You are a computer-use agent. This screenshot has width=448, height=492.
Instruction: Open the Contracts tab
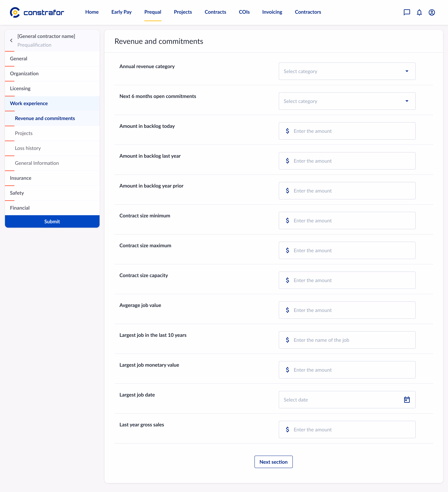click(x=215, y=12)
